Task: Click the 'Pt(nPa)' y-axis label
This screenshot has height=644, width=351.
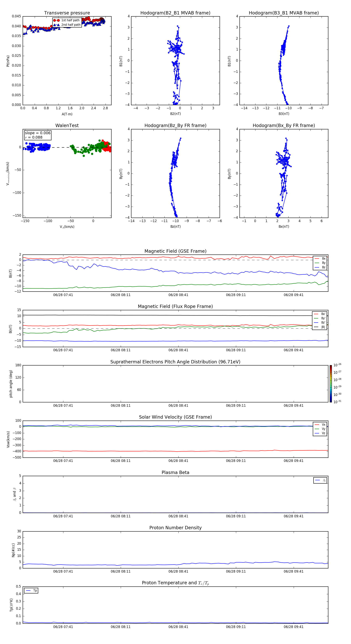Action: coord(8,61)
